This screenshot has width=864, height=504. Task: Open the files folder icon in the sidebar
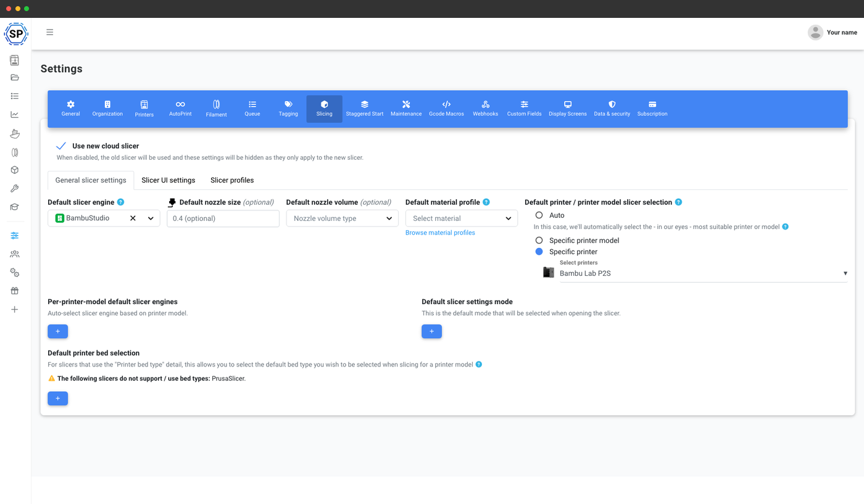coord(14,78)
